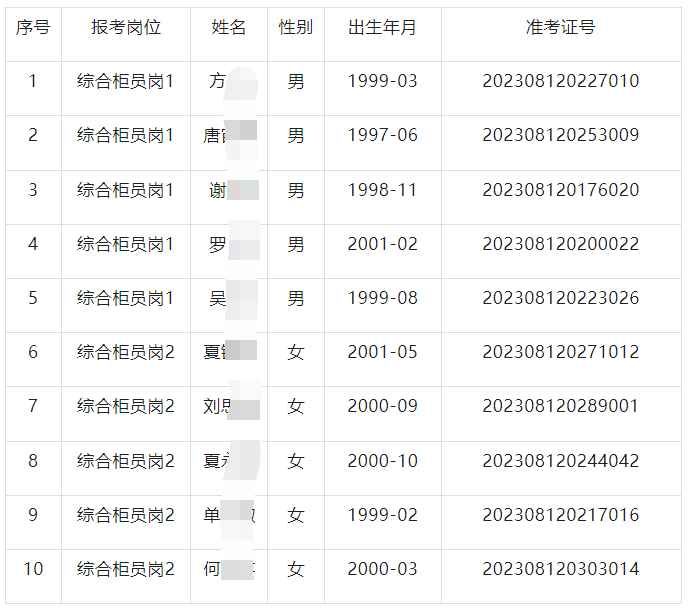Click the 报考岗位 column header

click(x=125, y=28)
